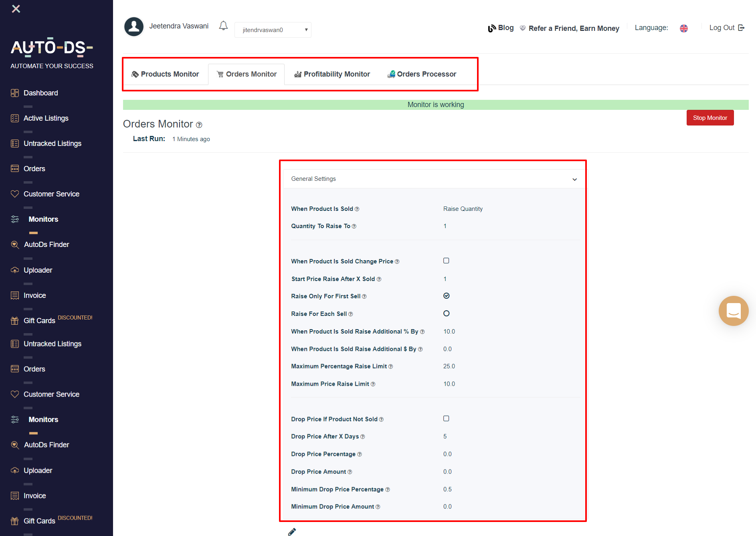
Task: Open the Refer a Friend, Earn Money link
Action: pyautogui.click(x=574, y=28)
